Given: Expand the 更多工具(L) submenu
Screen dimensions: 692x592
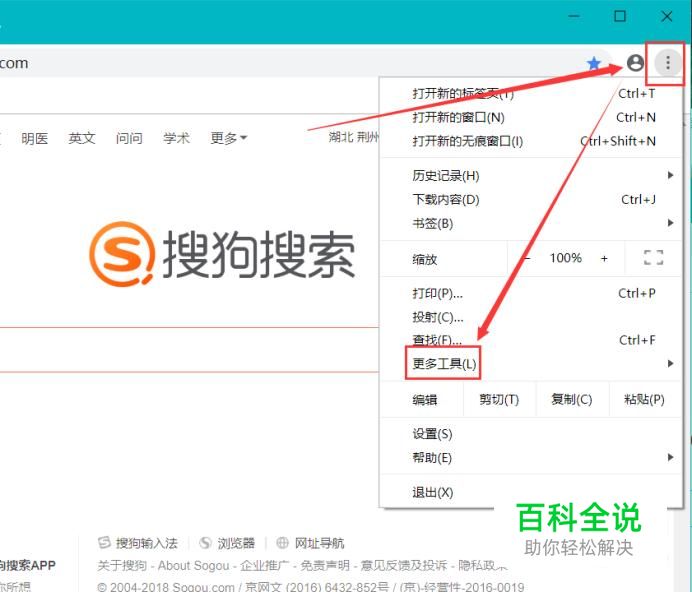Looking at the screenshot, I should point(530,364).
